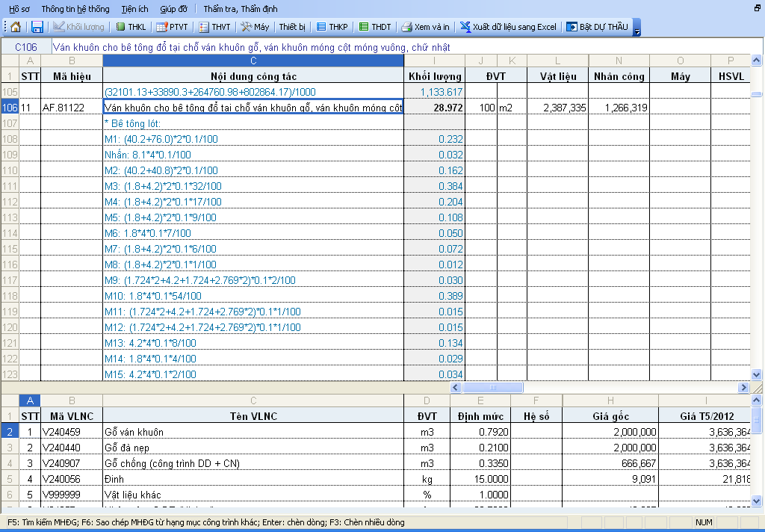Open the THKP toolbar button
Image resolution: width=765 pixels, height=532 pixels.
pyautogui.click(x=332, y=27)
